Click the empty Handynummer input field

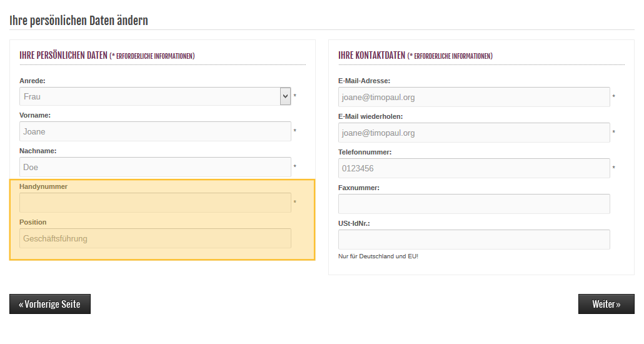(155, 203)
